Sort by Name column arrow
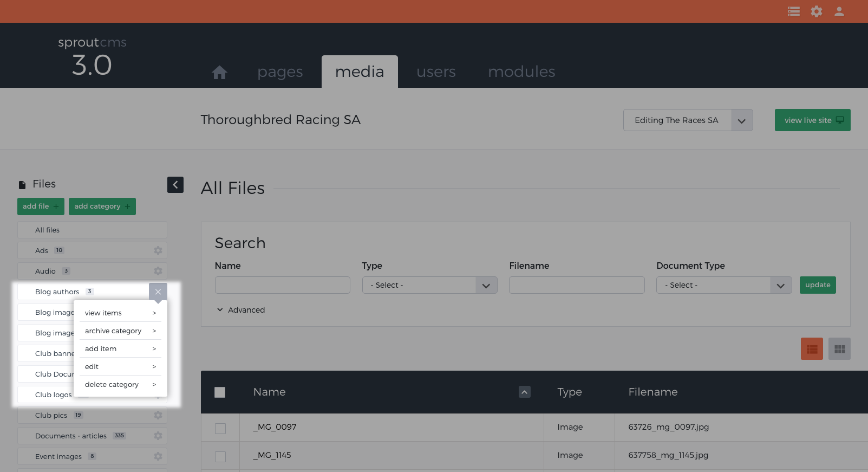868x472 pixels. (x=525, y=392)
